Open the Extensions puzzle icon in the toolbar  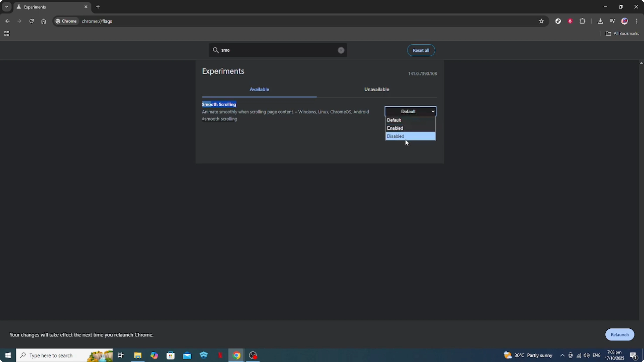click(583, 21)
